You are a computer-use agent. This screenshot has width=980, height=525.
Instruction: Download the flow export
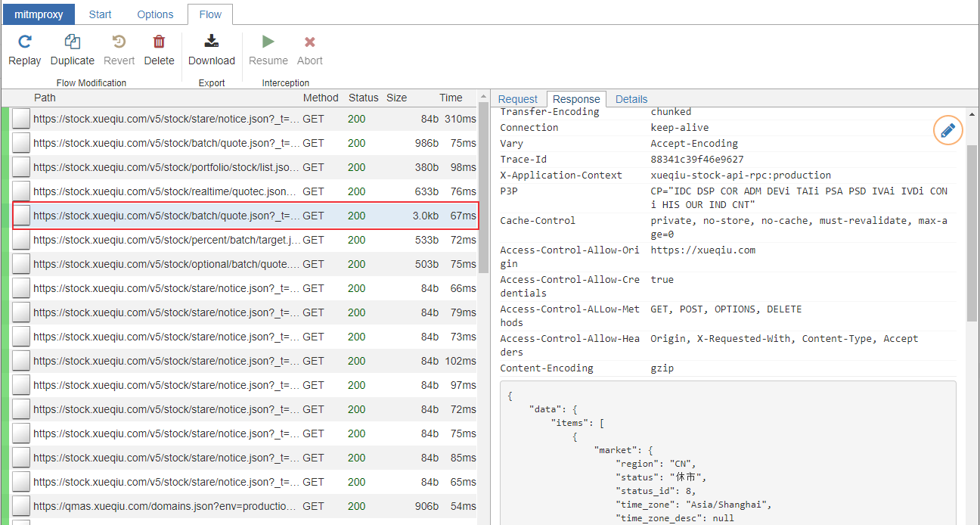pyautogui.click(x=212, y=51)
